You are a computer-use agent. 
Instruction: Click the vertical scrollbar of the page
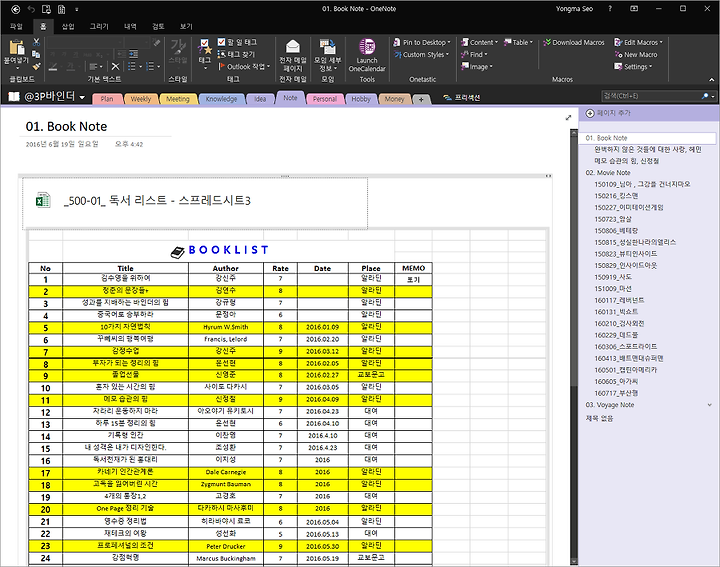(x=574, y=347)
